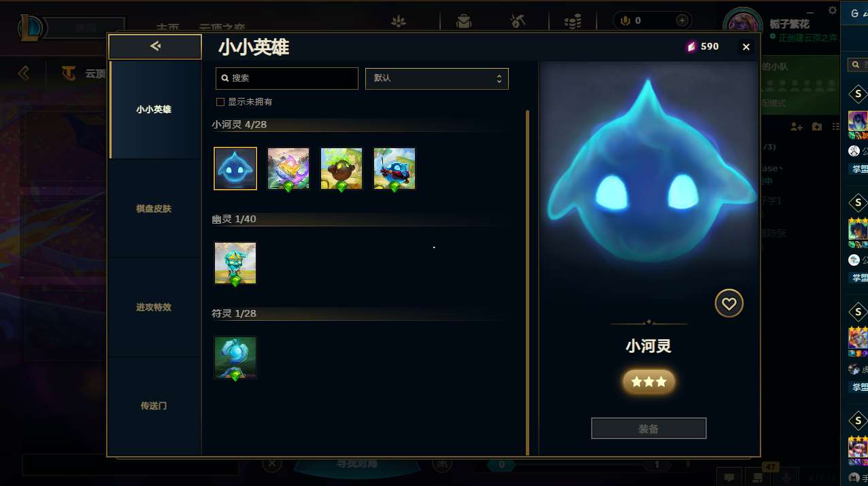Select the blue River Sprite thumbnail
The height and width of the screenshot is (486, 868).
tap(235, 169)
